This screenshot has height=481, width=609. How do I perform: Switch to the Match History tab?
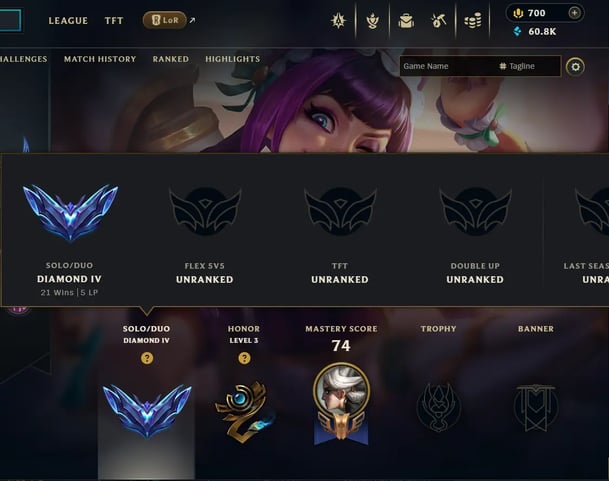(x=100, y=59)
